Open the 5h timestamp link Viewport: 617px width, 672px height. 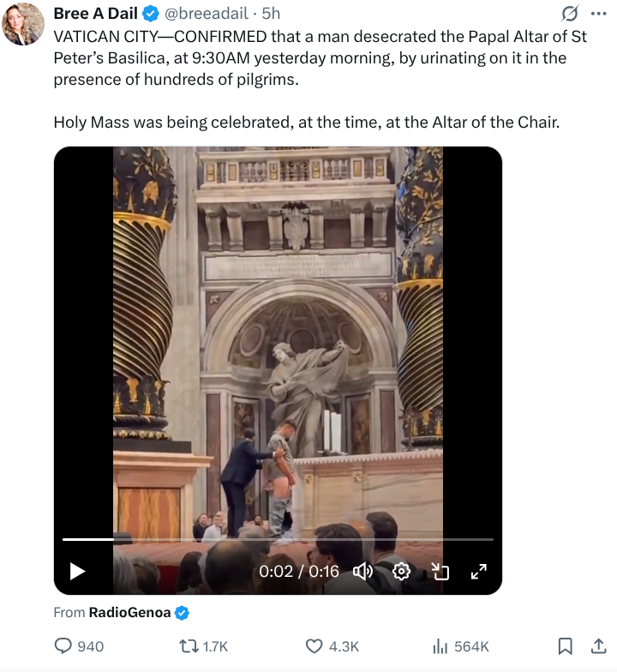pos(271,14)
